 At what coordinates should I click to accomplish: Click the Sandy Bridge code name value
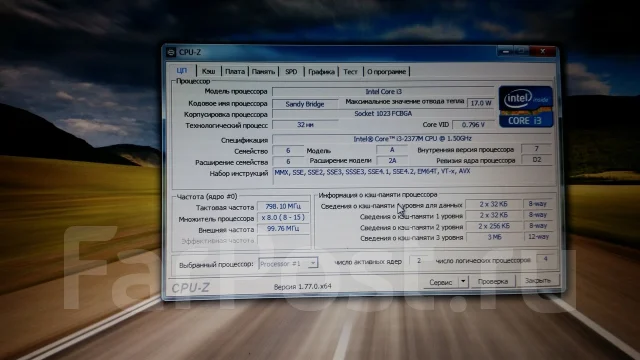pos(305,104)
